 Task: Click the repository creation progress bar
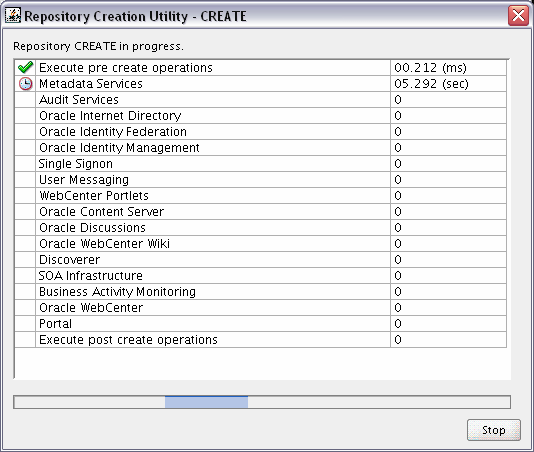(262, 402)
